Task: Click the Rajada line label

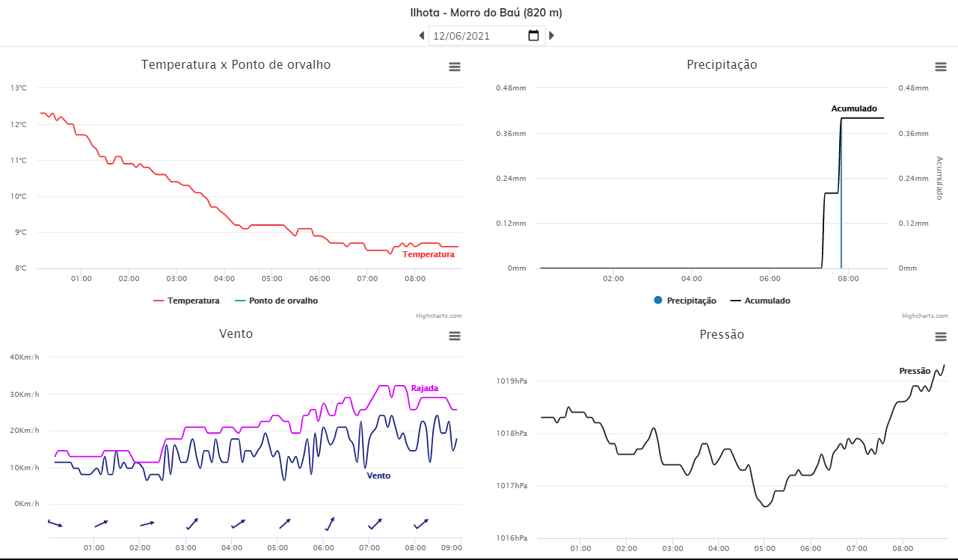Action: [x=425, y=388]
